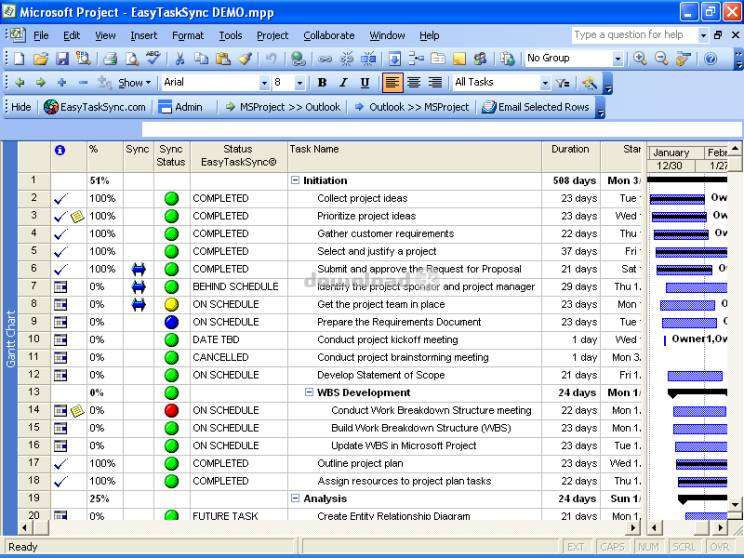Click red sync status circle on row 14
Screen dimensions: 744x558
click(x=171, y=410)
